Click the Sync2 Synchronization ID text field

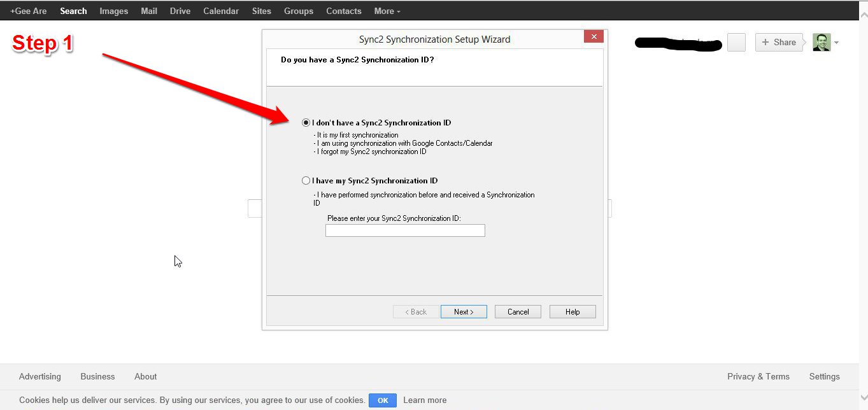[405, 230]
